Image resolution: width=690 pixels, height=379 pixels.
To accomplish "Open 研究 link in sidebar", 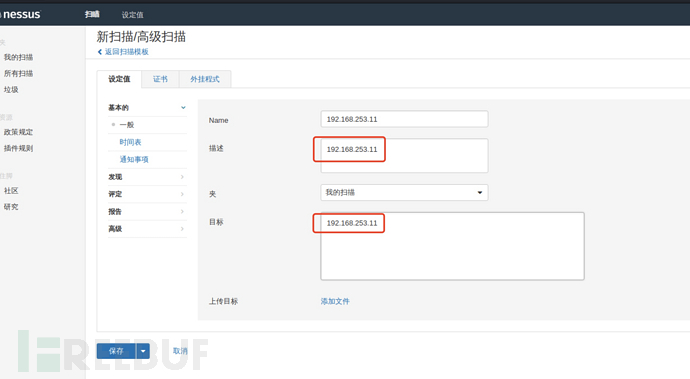I will click(11, 207).
